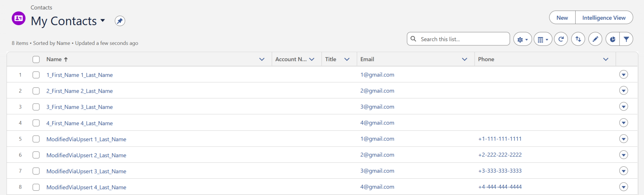Open row actions for ModifiedViaUpsert 4_Last_Name
Screen dimensions: 644x195
click(623, 187)
